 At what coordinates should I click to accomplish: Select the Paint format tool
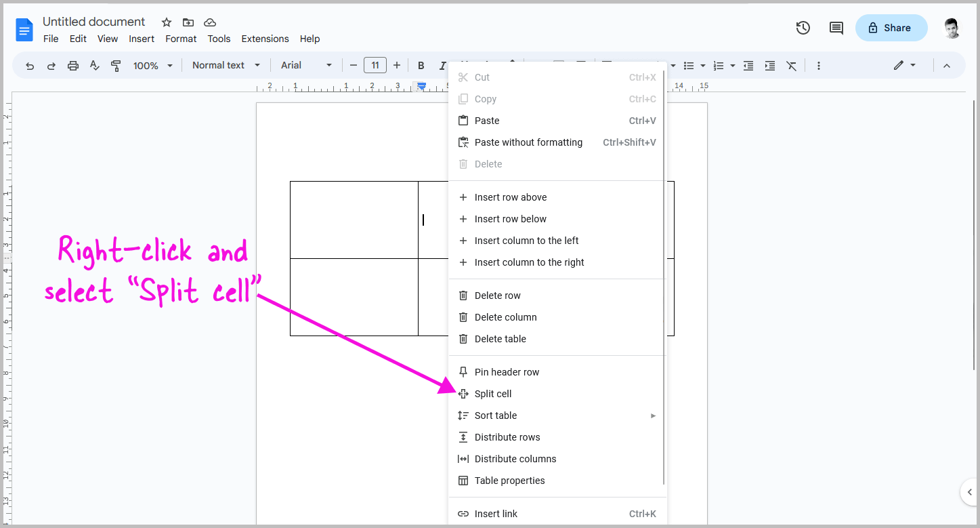pyautogui.click(x=116, y=65)
